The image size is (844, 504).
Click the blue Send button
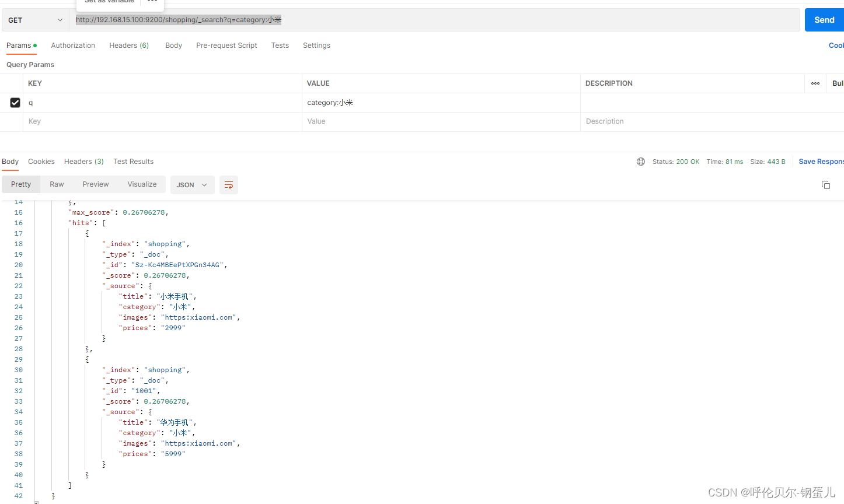(x=824, y=20)
